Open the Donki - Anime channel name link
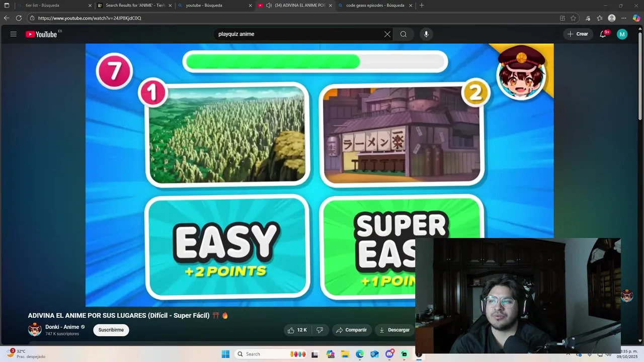The image size is (644, 362). [x=62, y=327]
